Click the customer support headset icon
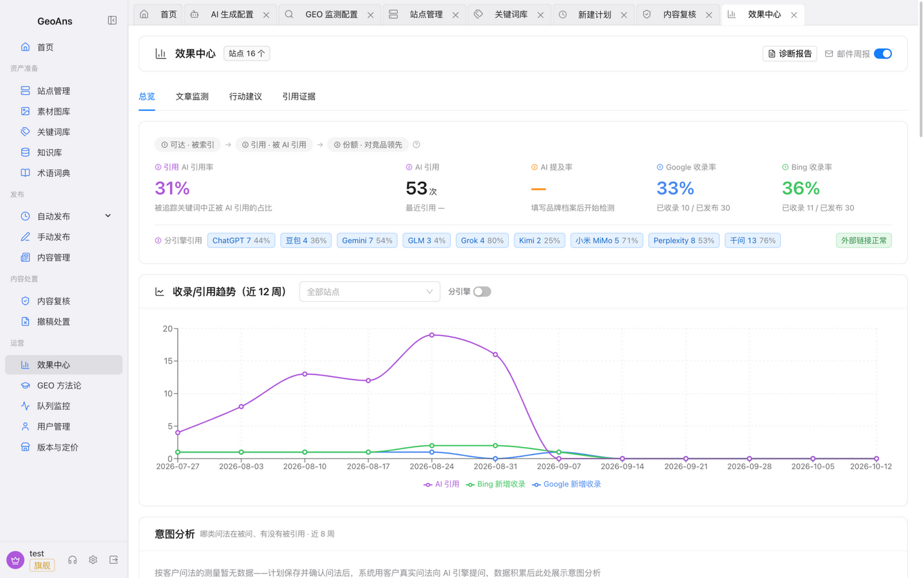The height and width of the screenshot is (578, 924). click(x=73, y=560)
